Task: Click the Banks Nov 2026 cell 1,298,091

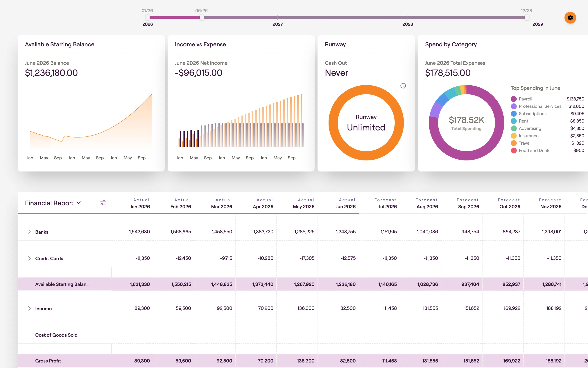Action: [x=552, y=232]
